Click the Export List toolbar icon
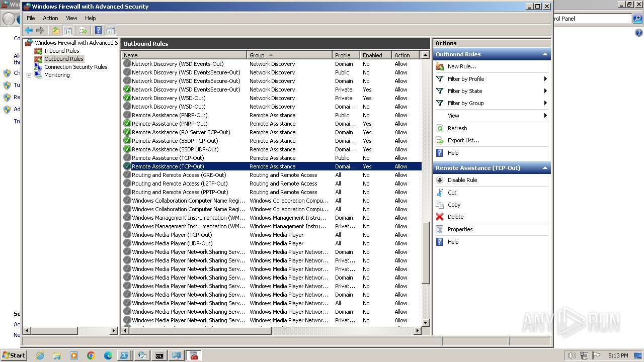The width and height of the screenshot is (644, 362). tap(83, 31)
